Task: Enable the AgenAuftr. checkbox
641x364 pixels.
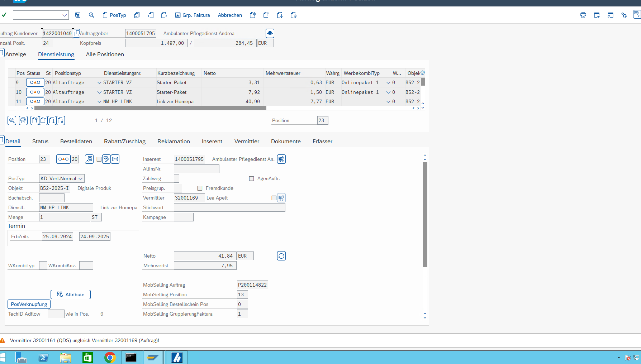Action: [251, 178]
